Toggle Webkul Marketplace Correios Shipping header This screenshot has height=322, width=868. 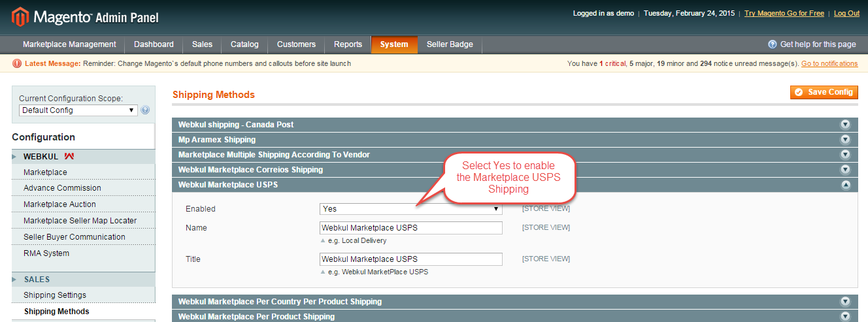515,170
